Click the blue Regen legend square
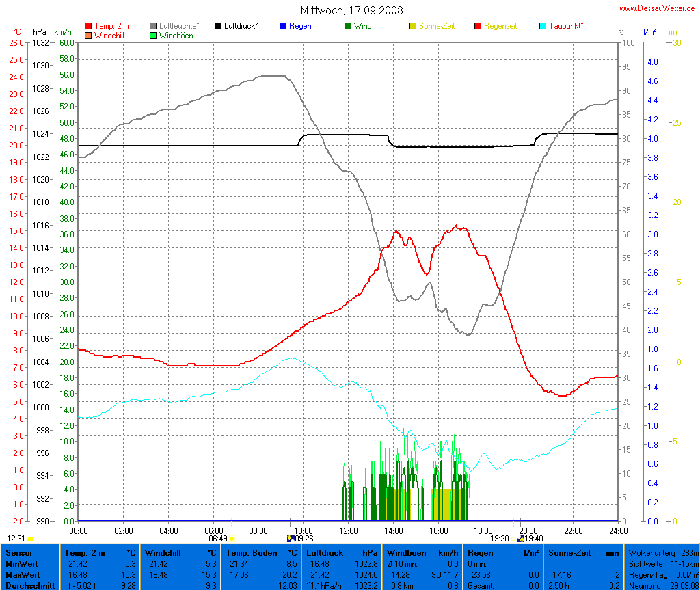This screenshot has width=700, height=590. (x=283, y=26)
